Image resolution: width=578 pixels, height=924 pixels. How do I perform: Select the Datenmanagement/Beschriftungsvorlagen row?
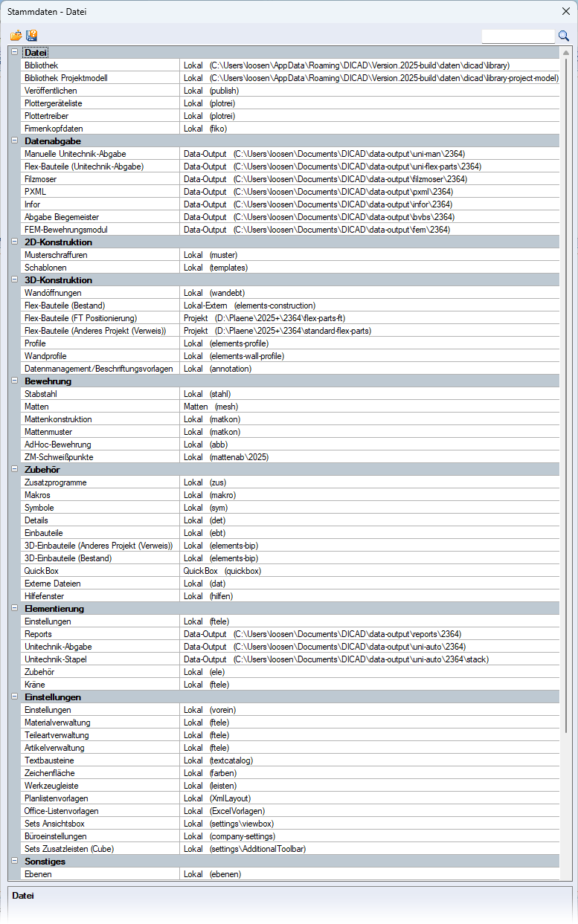290,369
